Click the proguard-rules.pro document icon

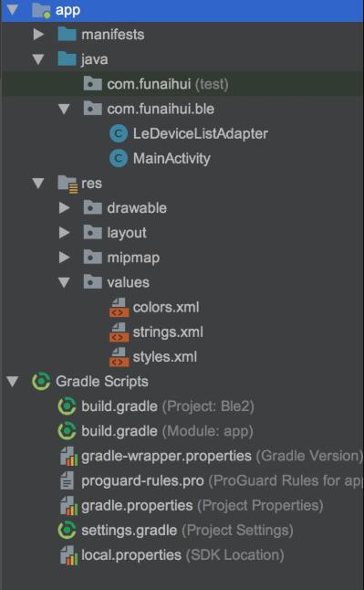[x=68, y=481]
